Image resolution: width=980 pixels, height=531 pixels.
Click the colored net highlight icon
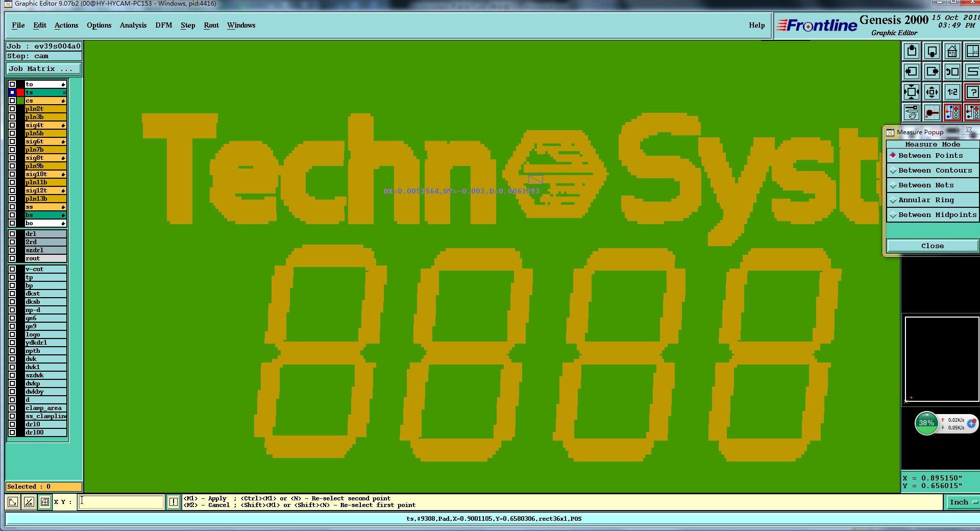point(952,113)
